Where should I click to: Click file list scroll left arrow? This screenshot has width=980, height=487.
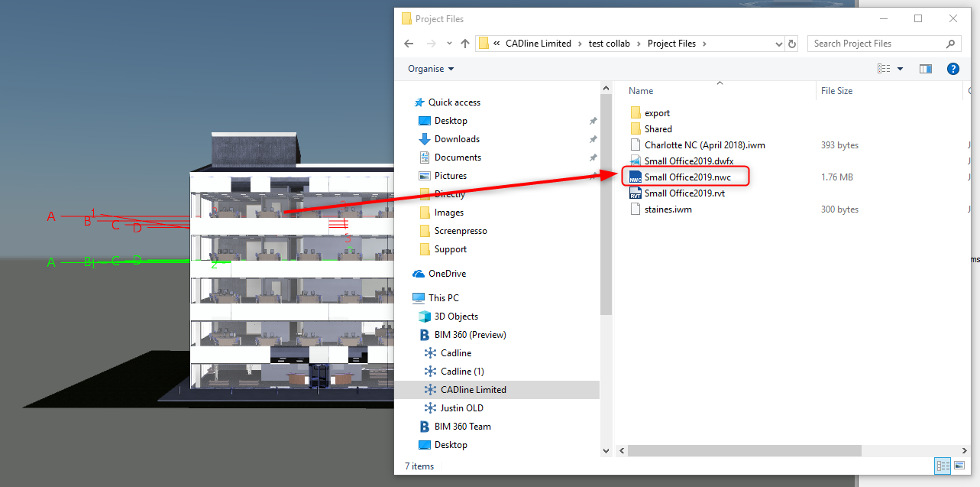pyautogui.click(x=621, y=450)
